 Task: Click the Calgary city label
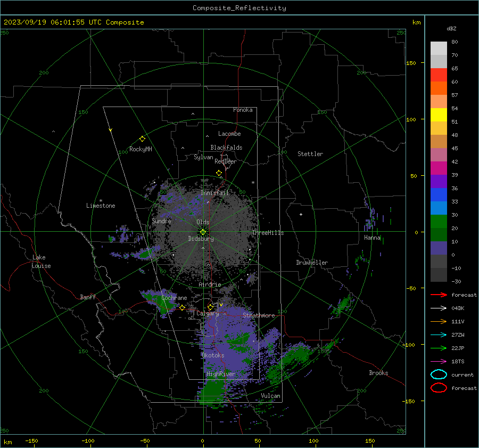208,313
